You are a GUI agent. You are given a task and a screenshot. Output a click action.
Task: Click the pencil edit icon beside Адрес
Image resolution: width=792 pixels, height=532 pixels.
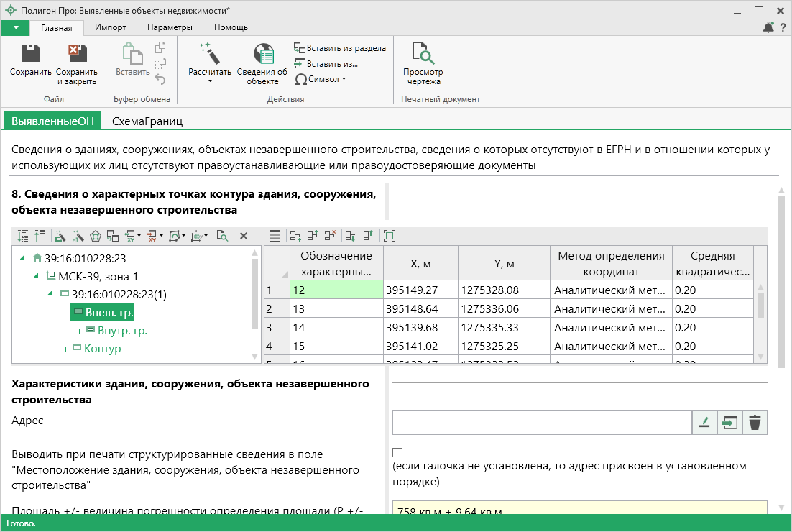(704, 423)
